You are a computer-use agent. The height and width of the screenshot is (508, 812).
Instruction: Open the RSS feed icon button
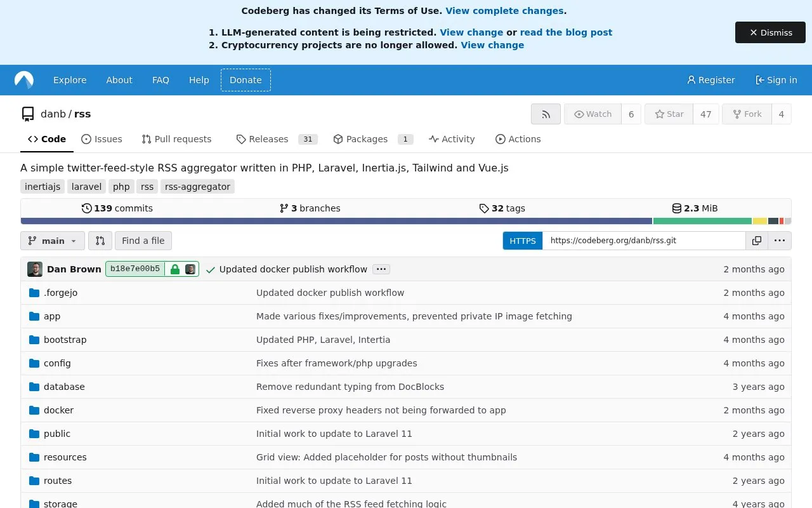[x=546, y=114]
